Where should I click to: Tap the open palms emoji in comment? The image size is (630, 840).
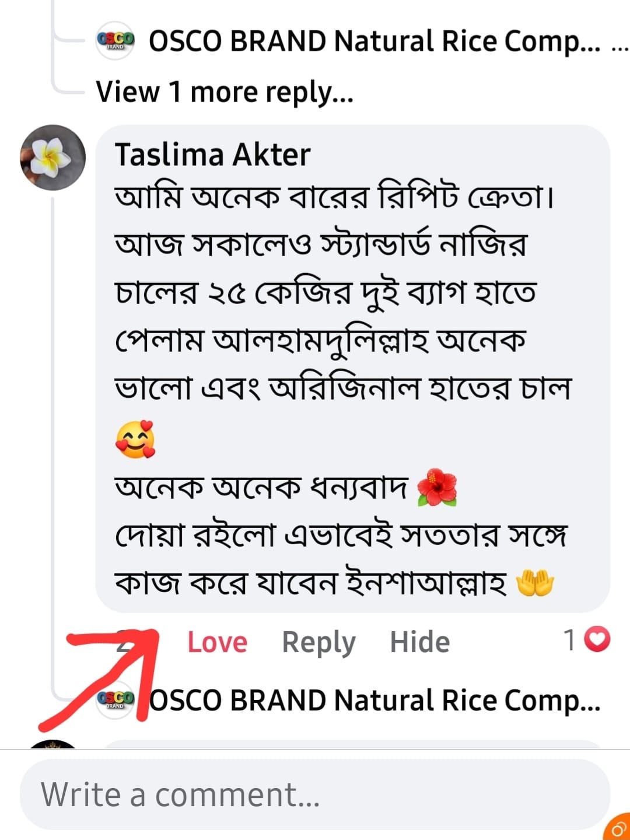click(535, 583)
